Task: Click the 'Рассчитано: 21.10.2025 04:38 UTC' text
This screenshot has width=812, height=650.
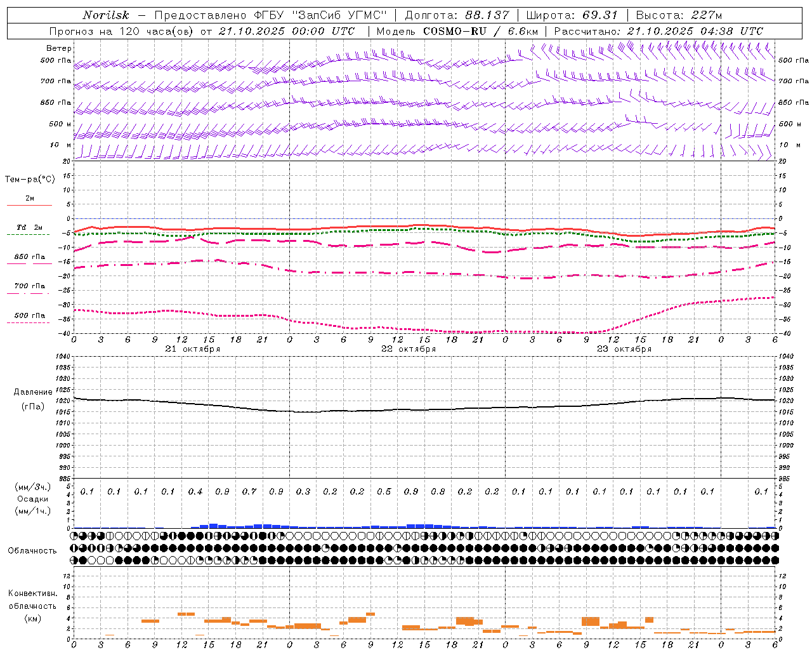Action: 658,31
